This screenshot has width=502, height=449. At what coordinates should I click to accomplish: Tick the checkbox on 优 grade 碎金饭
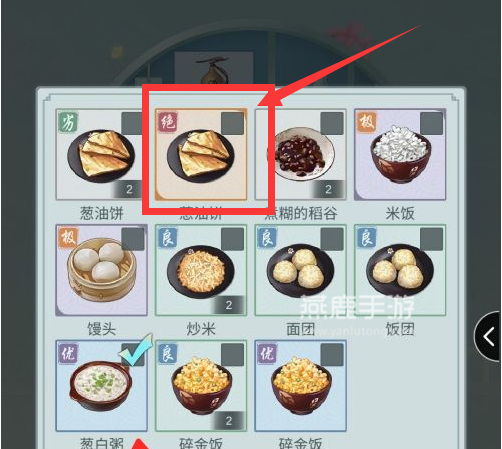[x=332, y=355]
